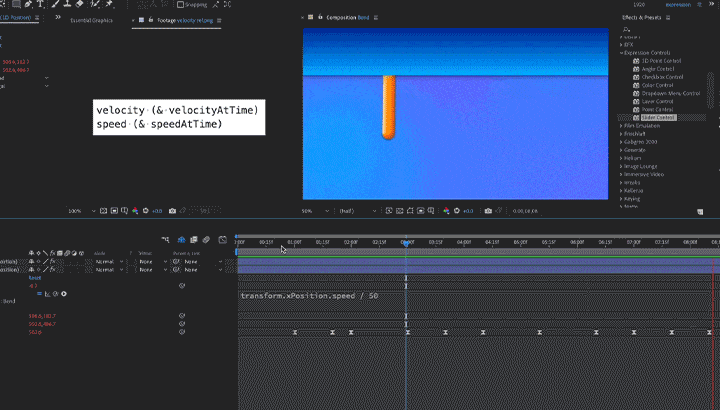Open Effects & Presets panel menu
This screenshot has width=720, height=410.
[x=668, y=17]
